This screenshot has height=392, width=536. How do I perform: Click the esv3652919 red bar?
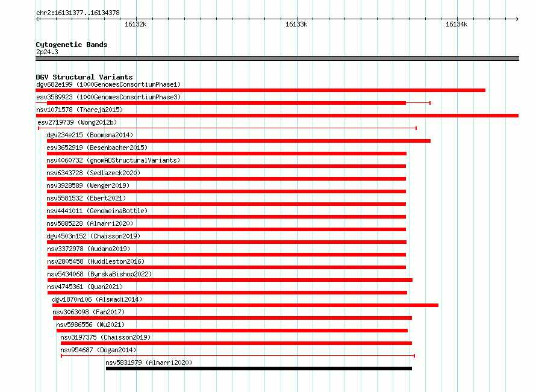[x=226, y=154]
